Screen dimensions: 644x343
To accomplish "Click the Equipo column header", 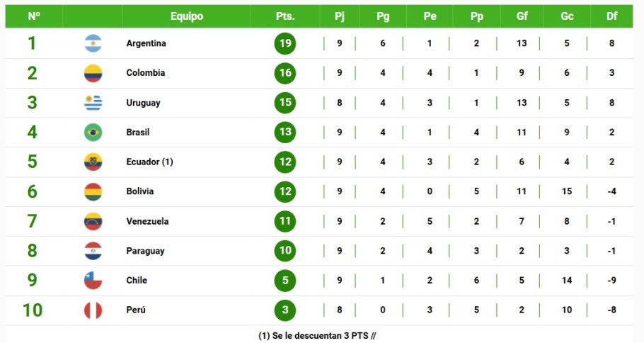I will [187, 16].
